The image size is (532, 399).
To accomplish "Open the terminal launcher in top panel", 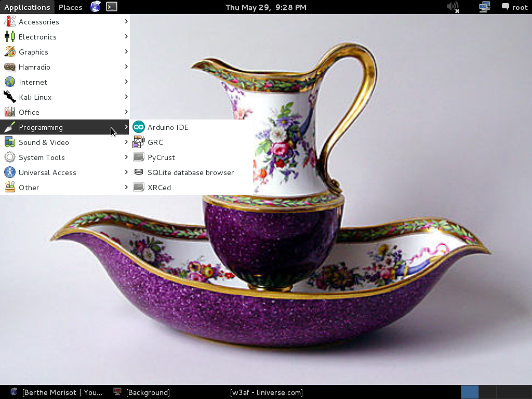I will (x=112, y=7).
